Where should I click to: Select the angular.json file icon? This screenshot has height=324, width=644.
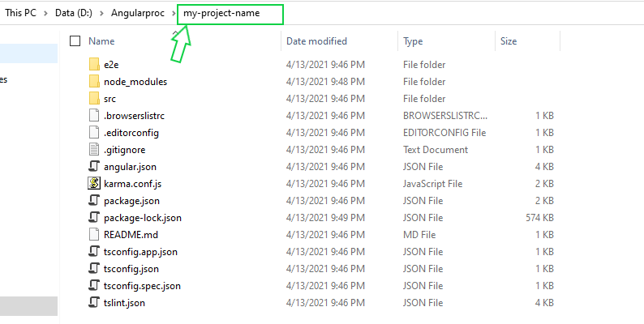(x=94, y=167)
